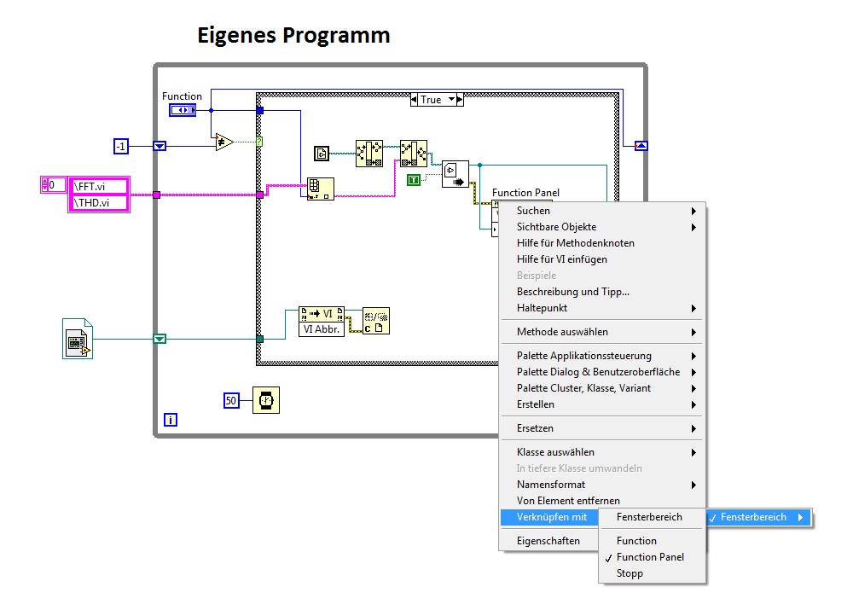Toggle checked Function Panel link option

click(653, 557)
